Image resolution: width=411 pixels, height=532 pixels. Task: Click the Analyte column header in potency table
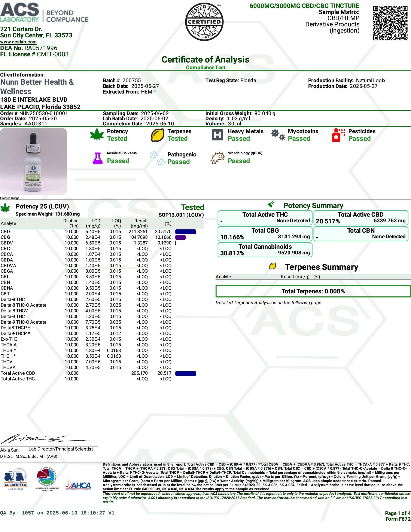8,224
